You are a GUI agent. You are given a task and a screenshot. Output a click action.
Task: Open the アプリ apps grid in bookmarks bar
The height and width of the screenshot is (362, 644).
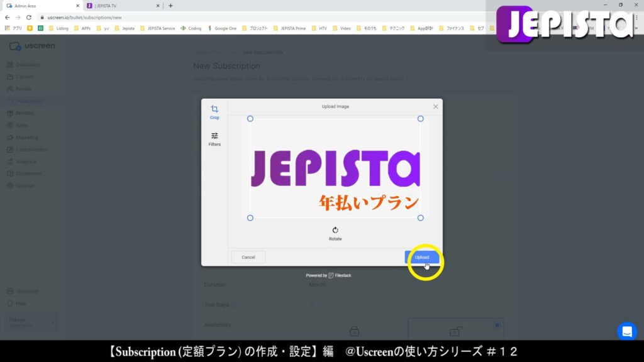click(x=13, y=28)
